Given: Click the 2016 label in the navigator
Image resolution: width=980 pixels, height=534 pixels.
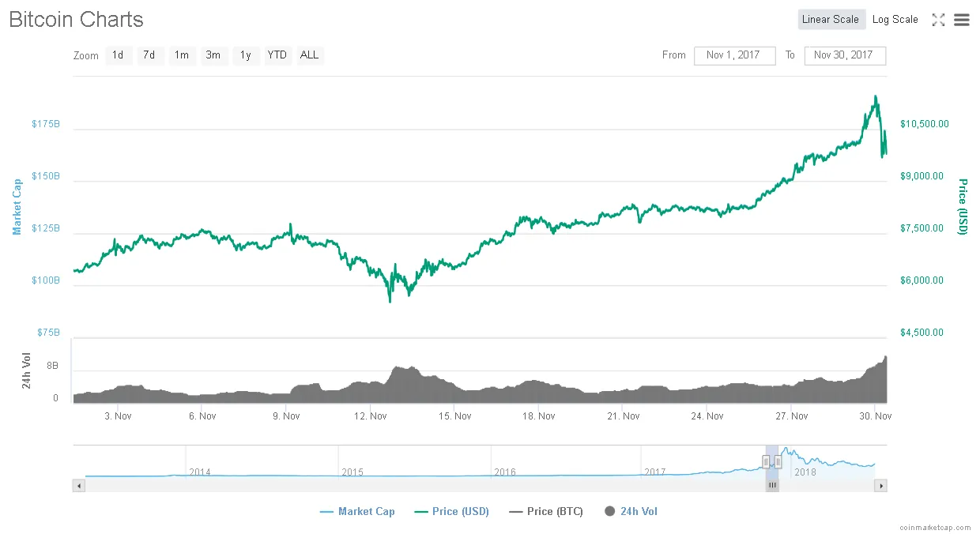Looking at the screenshot, I should tap(505, 472).
